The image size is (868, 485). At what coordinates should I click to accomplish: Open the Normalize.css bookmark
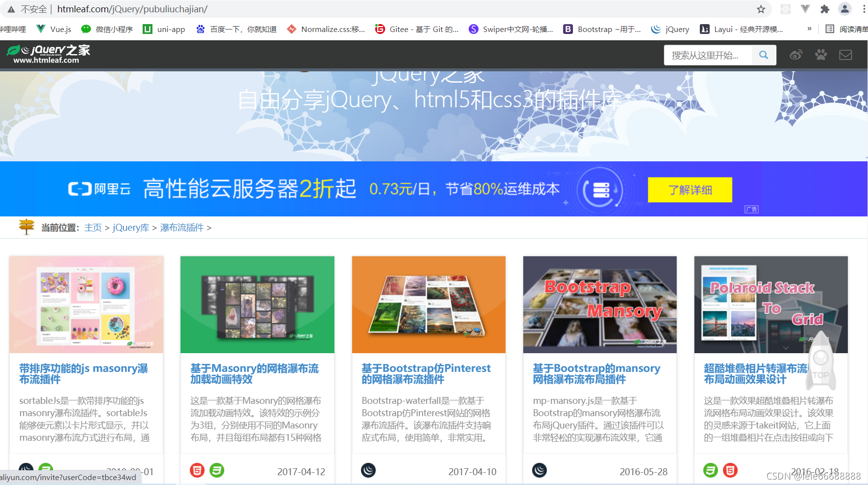tap(326, 29)
